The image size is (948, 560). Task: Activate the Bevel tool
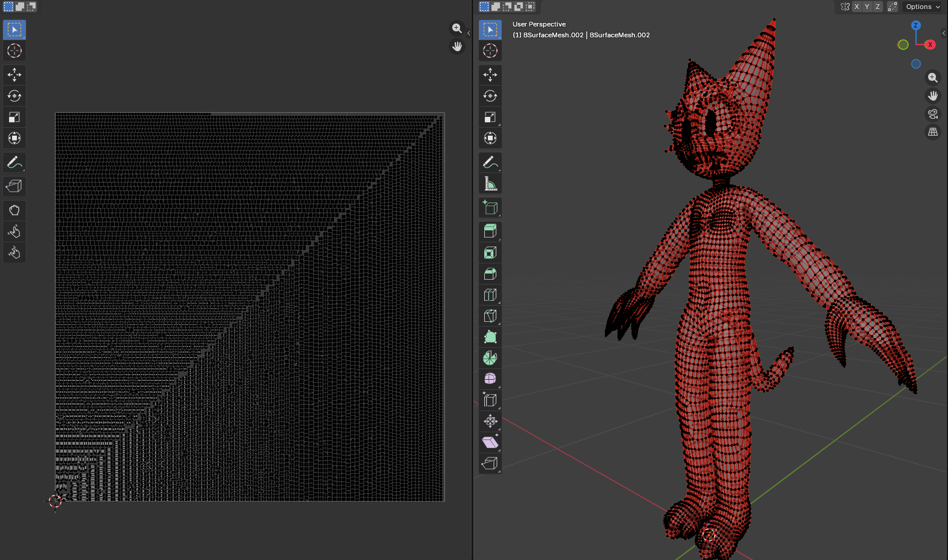(x=490, y=274)
